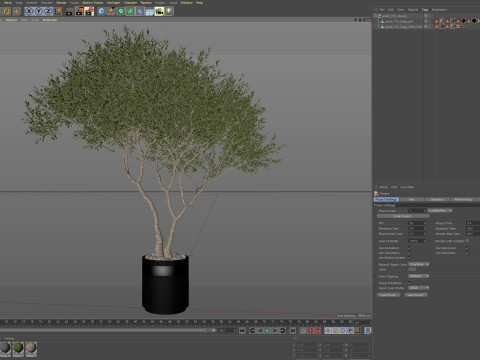Toggle the Use Animation checkbox

[409, 248]
